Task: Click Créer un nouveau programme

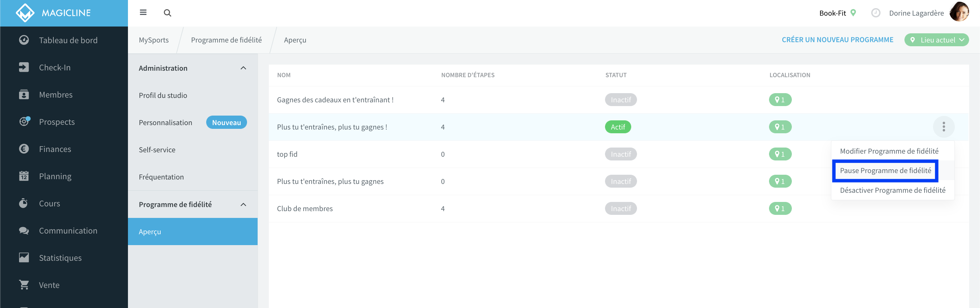Action: point(837,40)
